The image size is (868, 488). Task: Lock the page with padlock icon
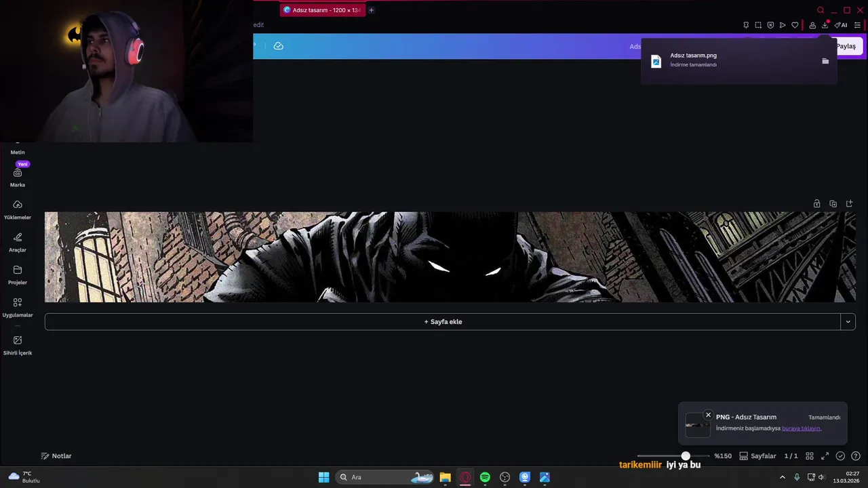tap(816, 203)
